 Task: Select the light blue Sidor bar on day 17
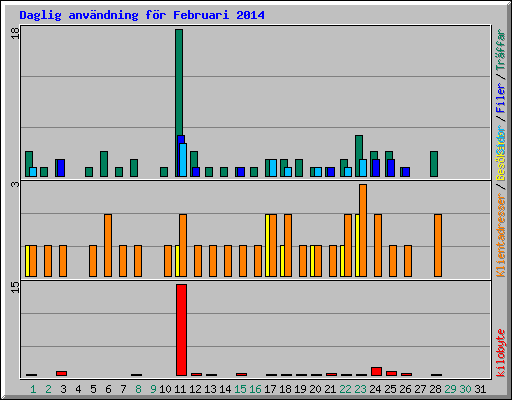(x=273, y=168)
